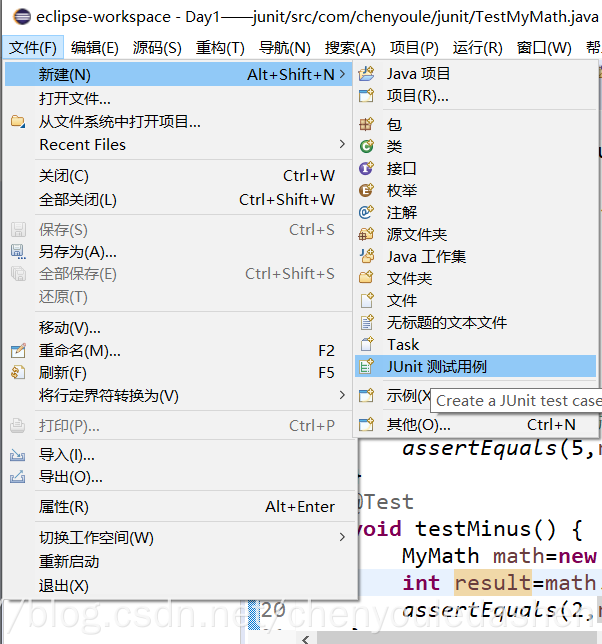Click the icon beside 重命名(M)...
The image size is (602, 644).
[18, 351]
